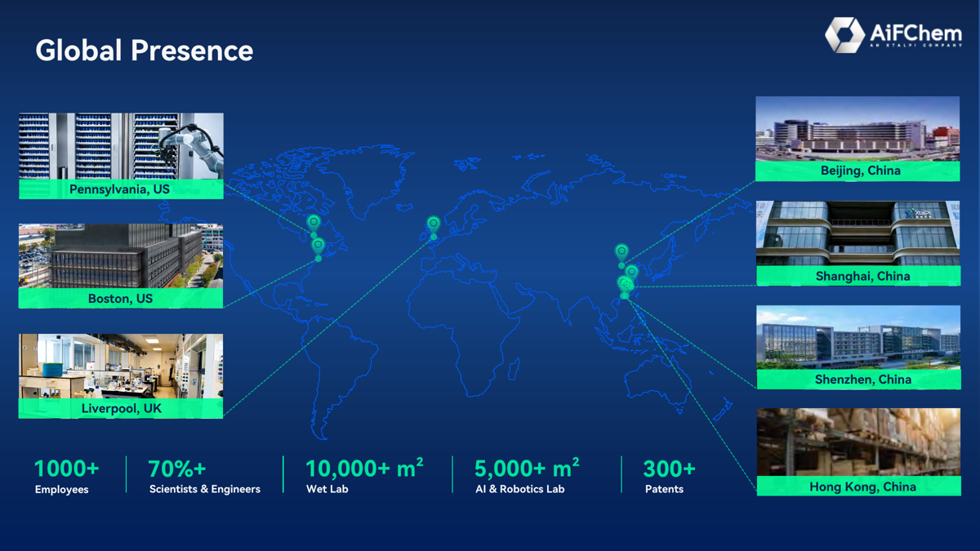Click the "Wet Lab" caption
Screen dimensions: 980x551
[327, 489]
